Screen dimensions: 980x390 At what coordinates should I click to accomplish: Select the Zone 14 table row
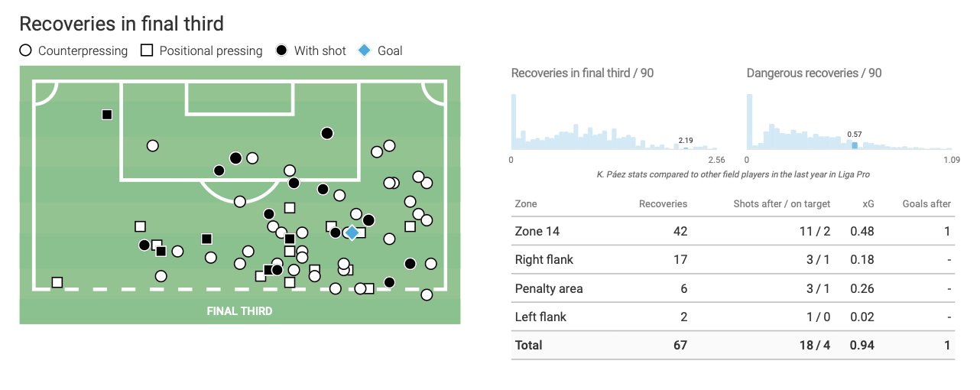coord(734,231)
